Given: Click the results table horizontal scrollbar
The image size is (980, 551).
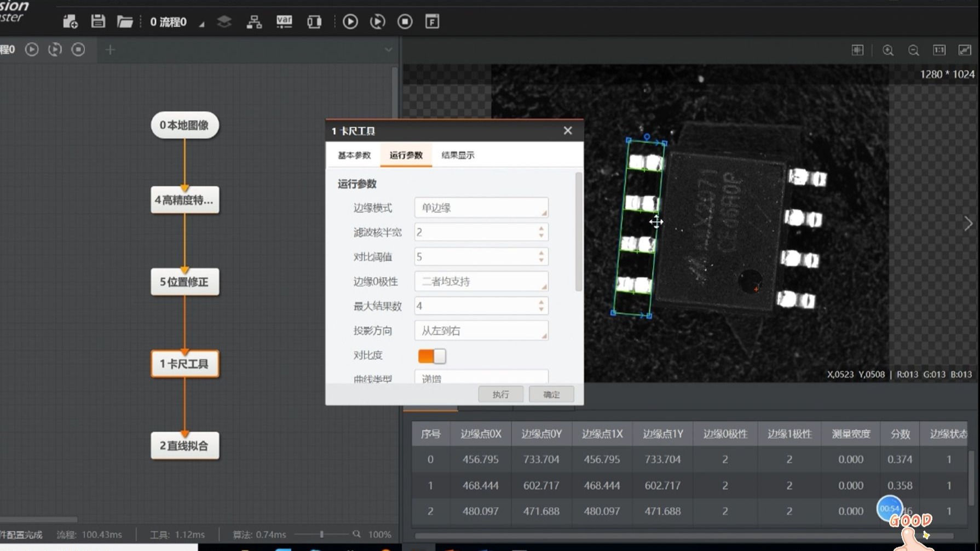Looking at the screenshot, I should pos(684,536).
